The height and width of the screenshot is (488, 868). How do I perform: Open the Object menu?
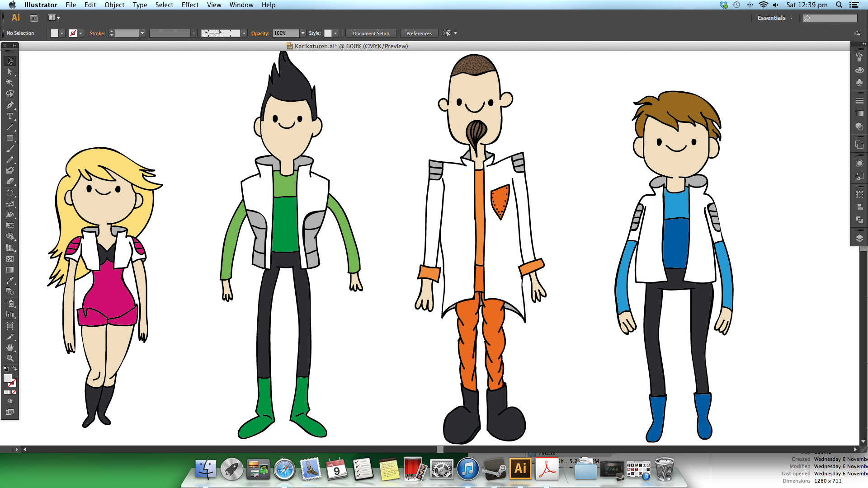point(114,5)
